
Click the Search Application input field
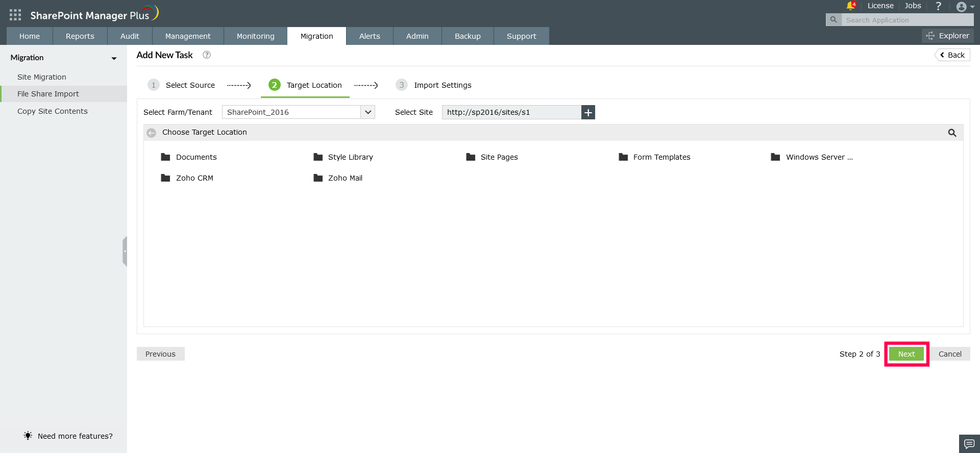click(x=908, y=20)
